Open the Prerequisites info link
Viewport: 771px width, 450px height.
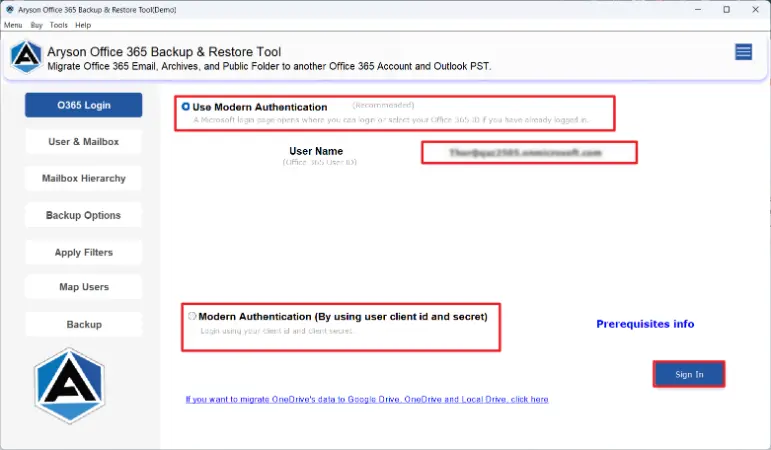[645, 324]
